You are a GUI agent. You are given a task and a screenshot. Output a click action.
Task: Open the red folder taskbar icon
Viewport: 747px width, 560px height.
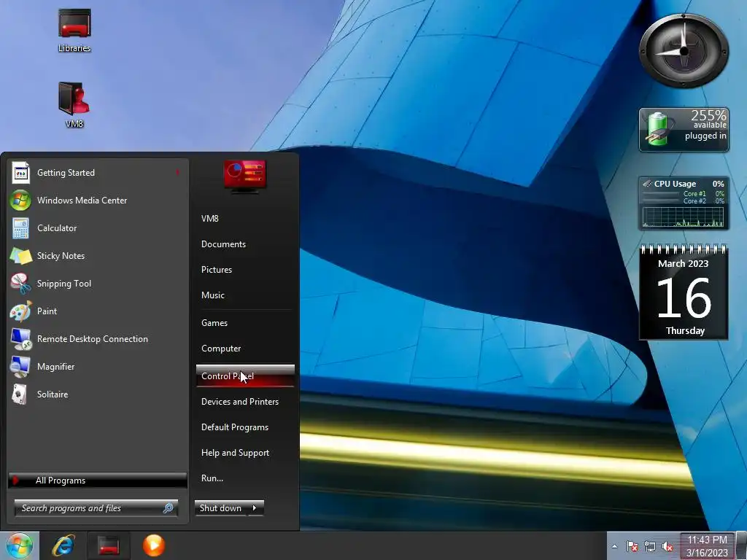(108, 545)
